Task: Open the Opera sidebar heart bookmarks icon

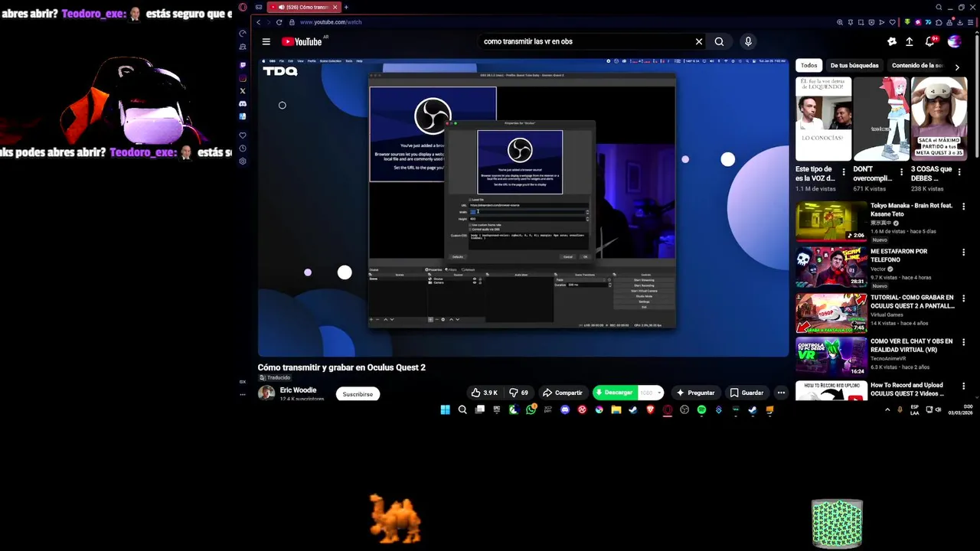Action: click(243, 135)
